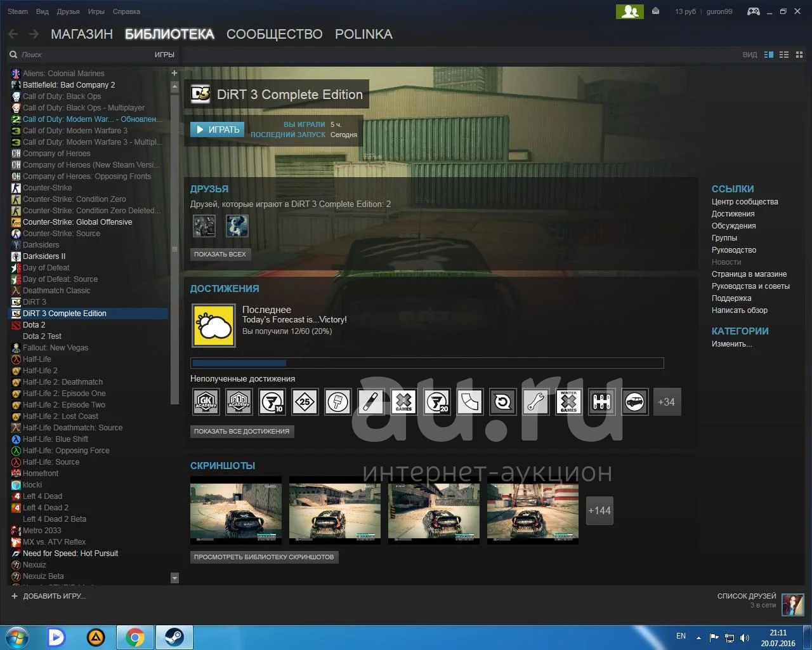
Task: Open the Друзья menu
Action: [69, 11]
